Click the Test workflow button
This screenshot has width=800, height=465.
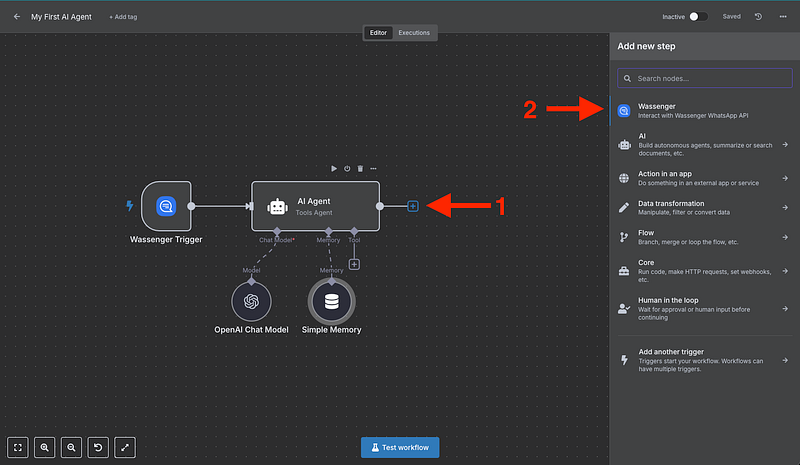tap(400, 447)
